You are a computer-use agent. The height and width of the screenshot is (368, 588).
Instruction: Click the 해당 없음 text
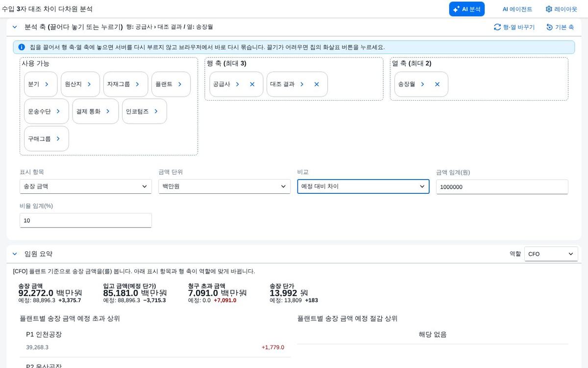tap(433, 334)
